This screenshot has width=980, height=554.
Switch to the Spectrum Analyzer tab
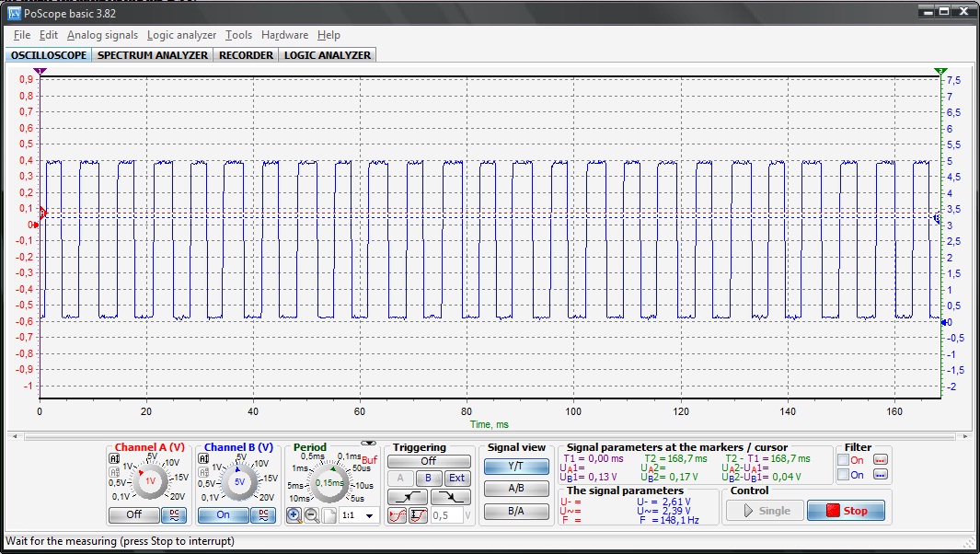153,55
